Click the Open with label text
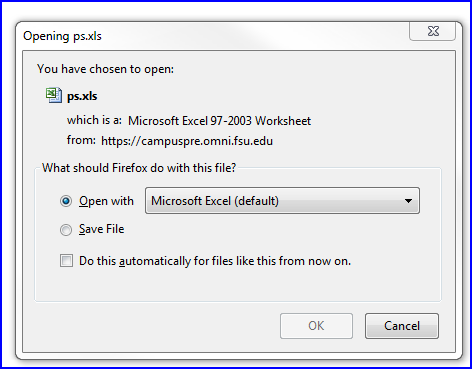Viewport: 472px width, 369px height. pyautogui.click(x=106, y=201)
